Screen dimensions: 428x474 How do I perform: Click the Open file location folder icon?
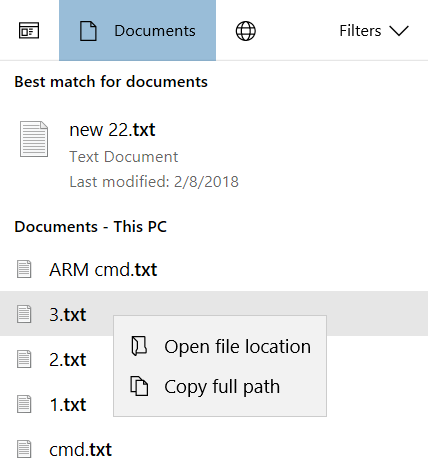point(139,346)
